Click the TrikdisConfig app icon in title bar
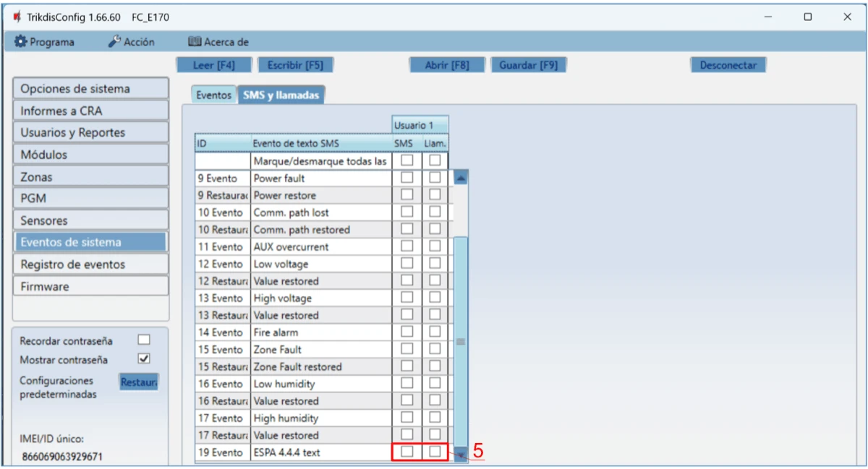The height and width of the screenshot is (469, 868). 17,17
